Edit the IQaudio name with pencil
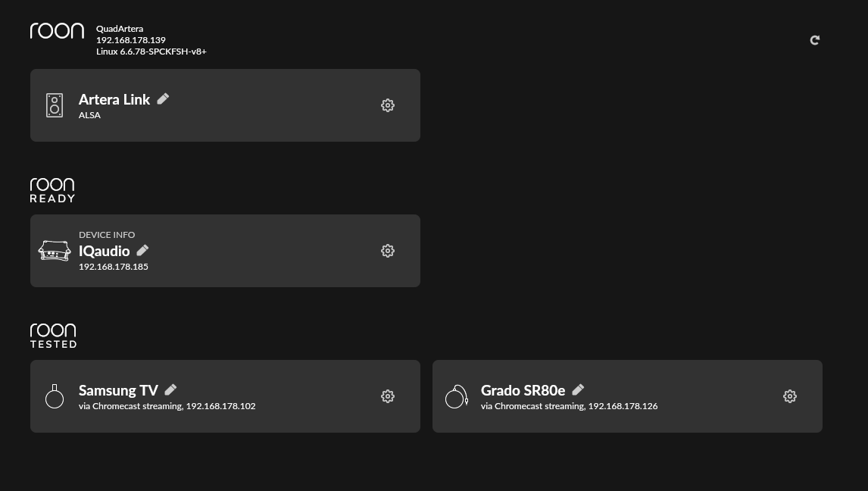868x491 pixels. coord(143,250)
